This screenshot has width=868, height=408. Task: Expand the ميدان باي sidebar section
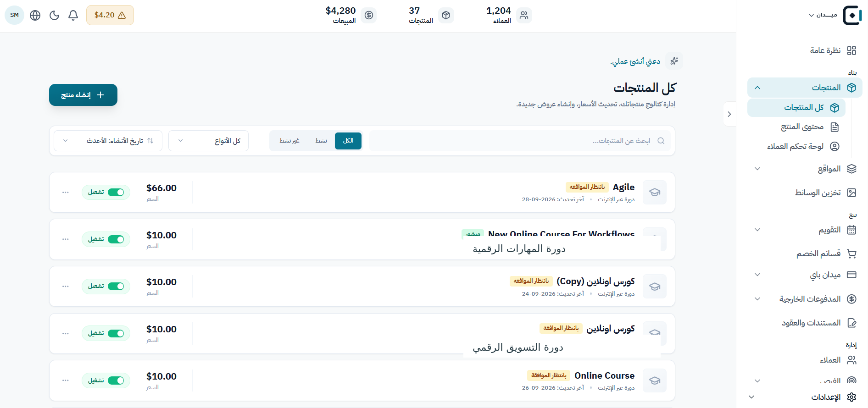(x=757, y=275)
